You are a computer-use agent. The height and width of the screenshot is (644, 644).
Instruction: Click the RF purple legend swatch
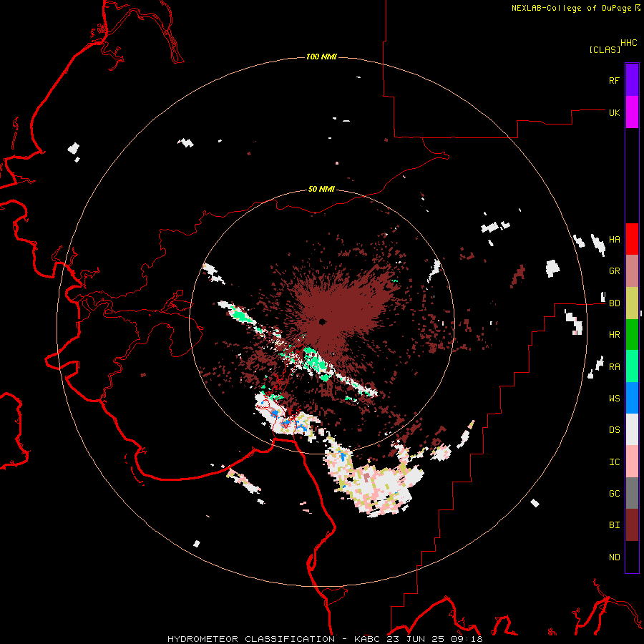pos(632,80)
